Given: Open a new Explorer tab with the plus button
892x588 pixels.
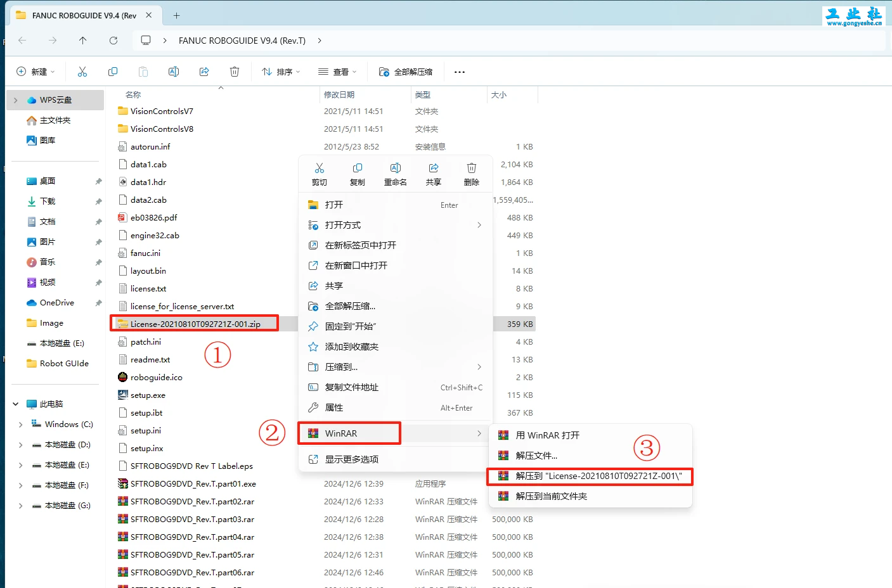Looking at the screenshot, I should tap(176, 15).
